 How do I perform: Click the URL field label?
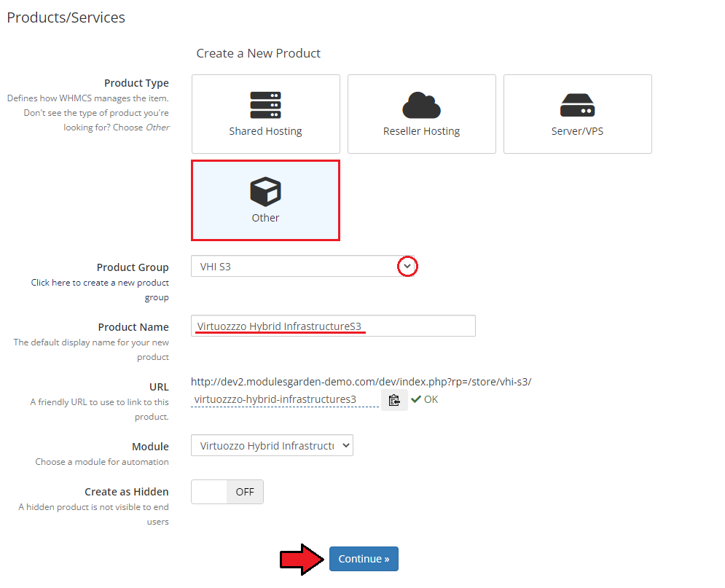[159, 387]
